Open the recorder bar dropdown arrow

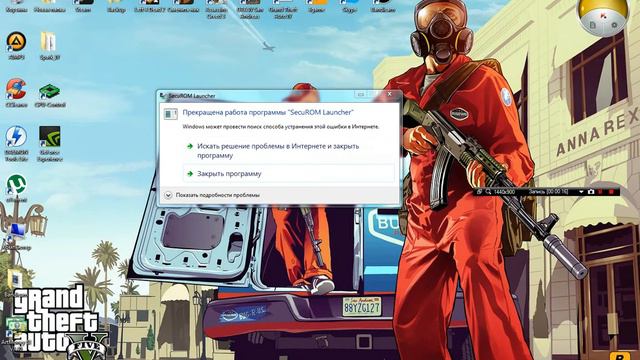point(581,191)
